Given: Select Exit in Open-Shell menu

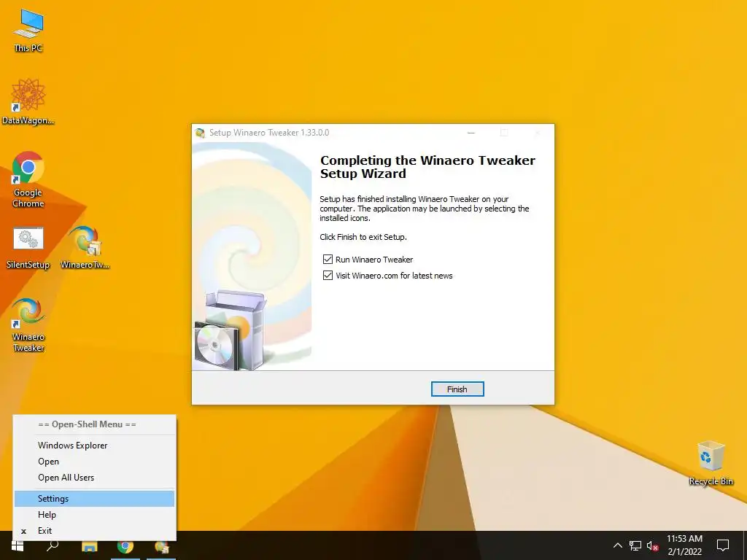Looking at the screenshot, I should [94, 531].
